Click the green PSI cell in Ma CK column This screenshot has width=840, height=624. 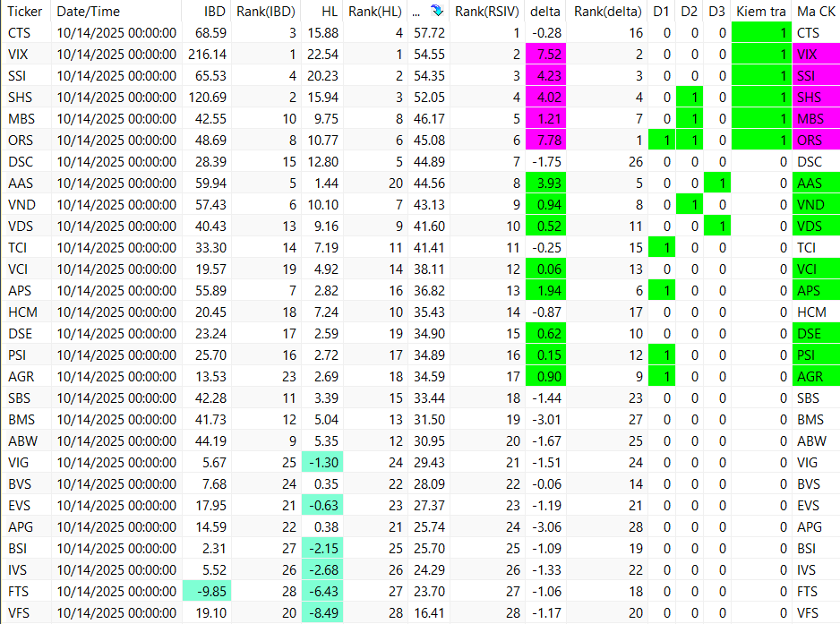tap(816, 355)
